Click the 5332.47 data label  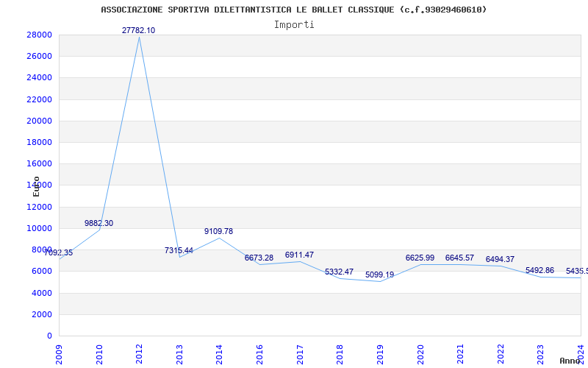click(x=339, y=272)
